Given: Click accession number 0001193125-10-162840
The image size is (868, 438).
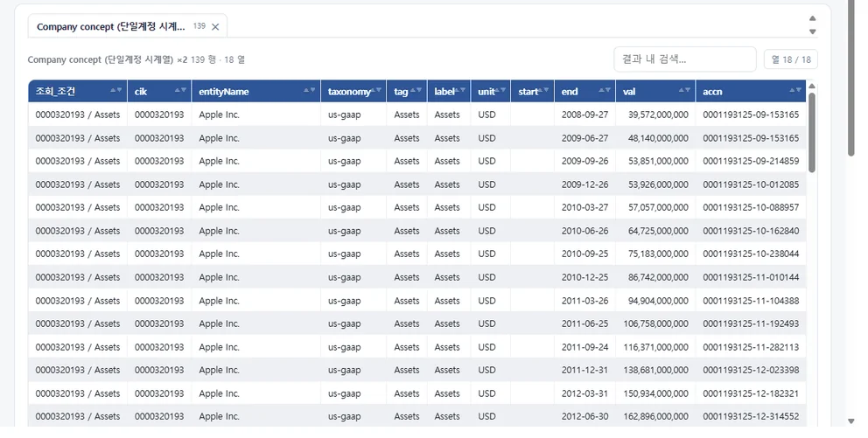Looking at the screenshot, I should tap(751, 231).
